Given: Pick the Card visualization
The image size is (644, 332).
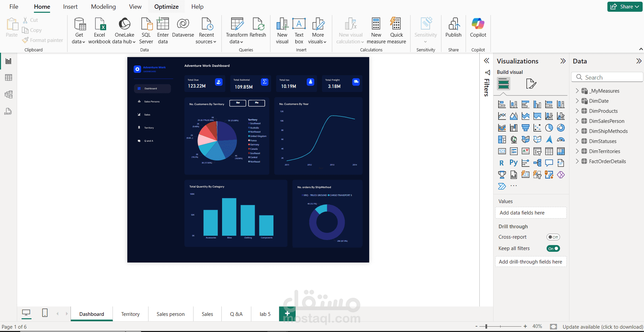Looking at the screenshot, I should click(x=502, y=151).
